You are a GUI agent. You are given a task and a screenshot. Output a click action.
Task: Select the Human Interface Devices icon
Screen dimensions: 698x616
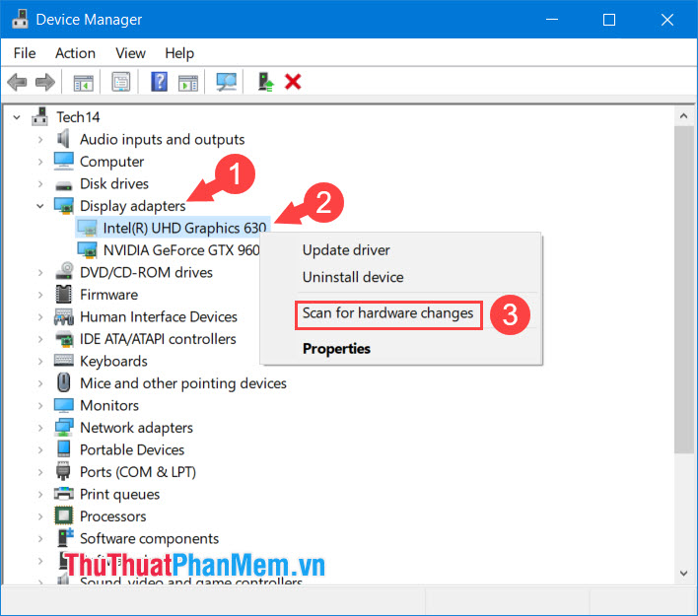(x=64, y=316)
